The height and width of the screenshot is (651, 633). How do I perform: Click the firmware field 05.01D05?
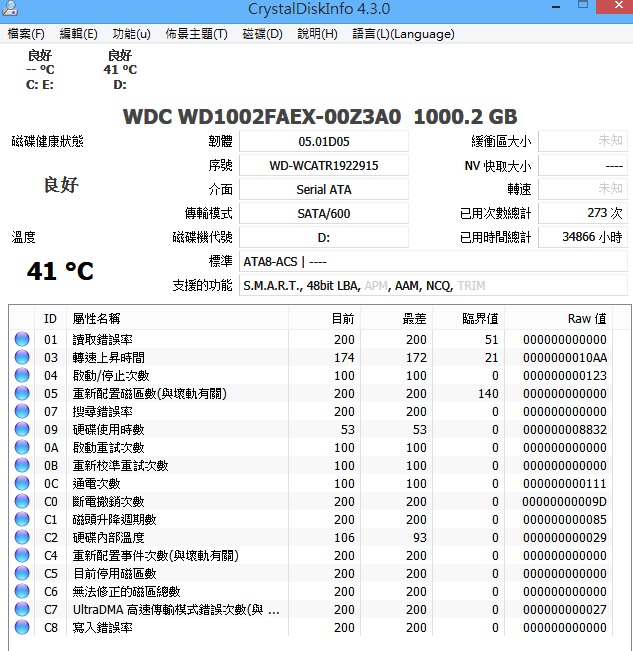(x=324, y=142)
